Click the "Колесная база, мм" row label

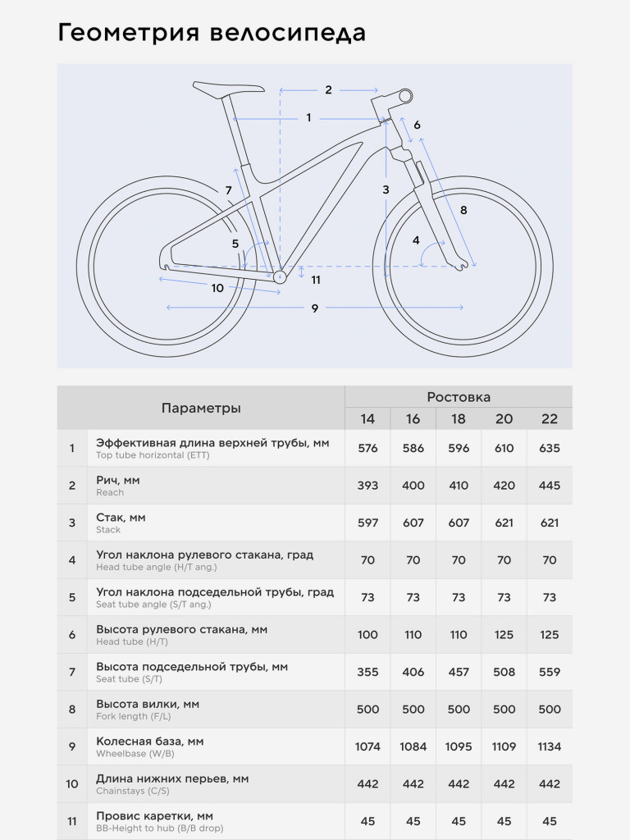[149, 742]
